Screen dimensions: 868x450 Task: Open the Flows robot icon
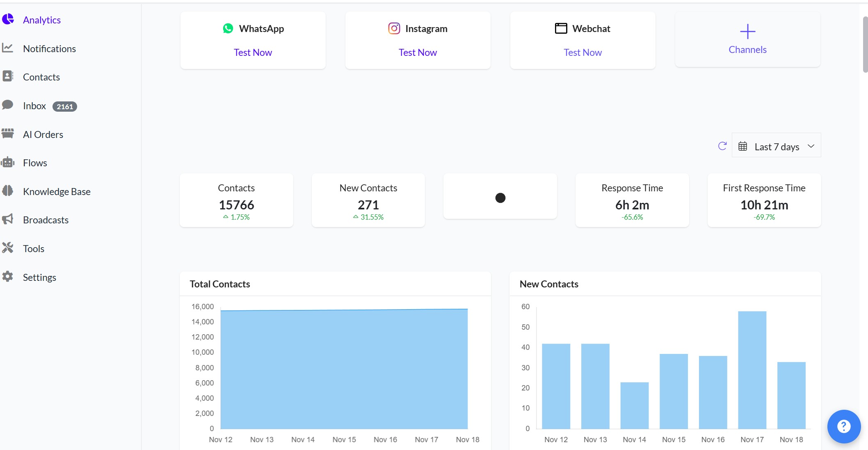pos(8,162)
